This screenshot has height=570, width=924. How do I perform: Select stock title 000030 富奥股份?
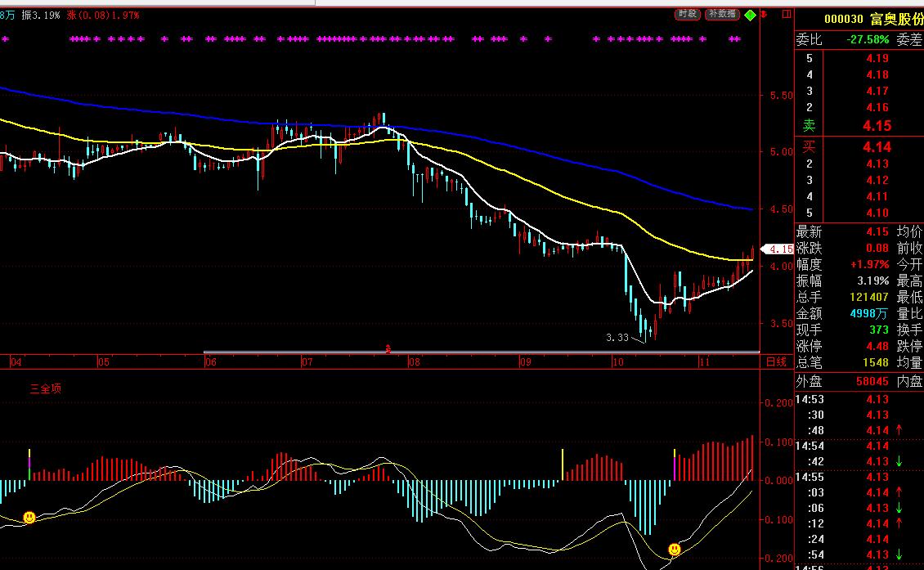[x=873, y=19]
